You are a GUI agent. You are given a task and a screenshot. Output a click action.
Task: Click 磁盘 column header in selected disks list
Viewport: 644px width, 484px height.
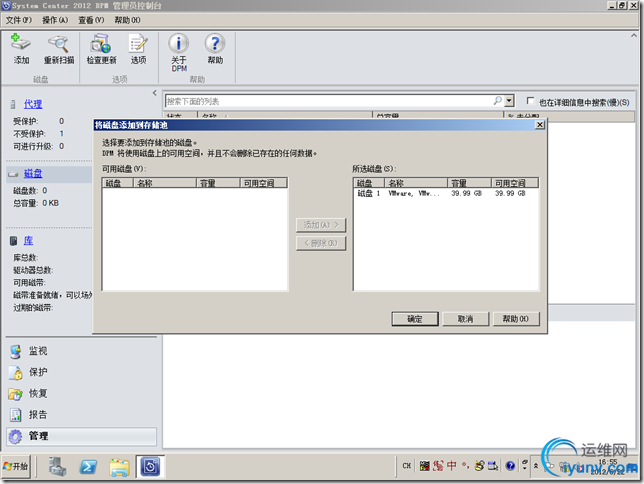point(369,183)
